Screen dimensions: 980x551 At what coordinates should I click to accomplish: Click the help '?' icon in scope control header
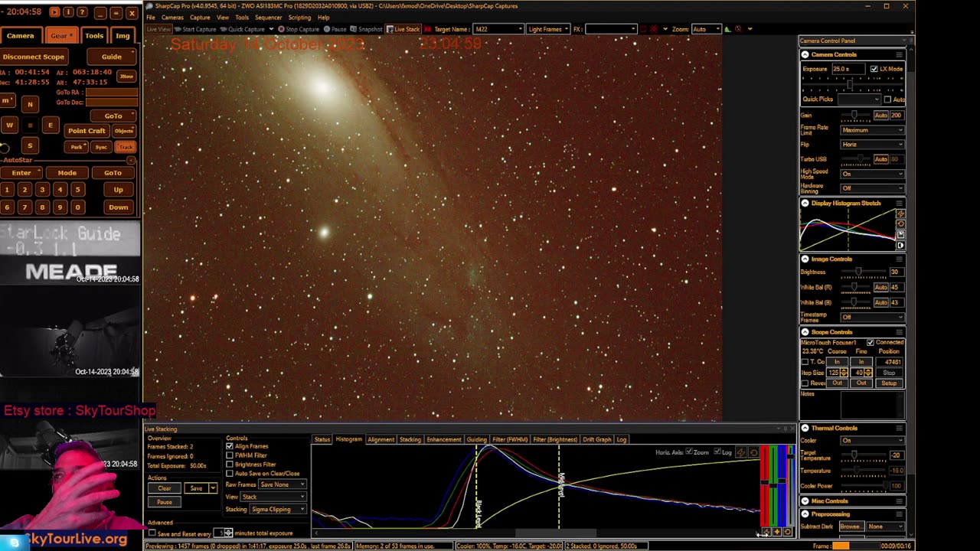[x=82, y=12]
